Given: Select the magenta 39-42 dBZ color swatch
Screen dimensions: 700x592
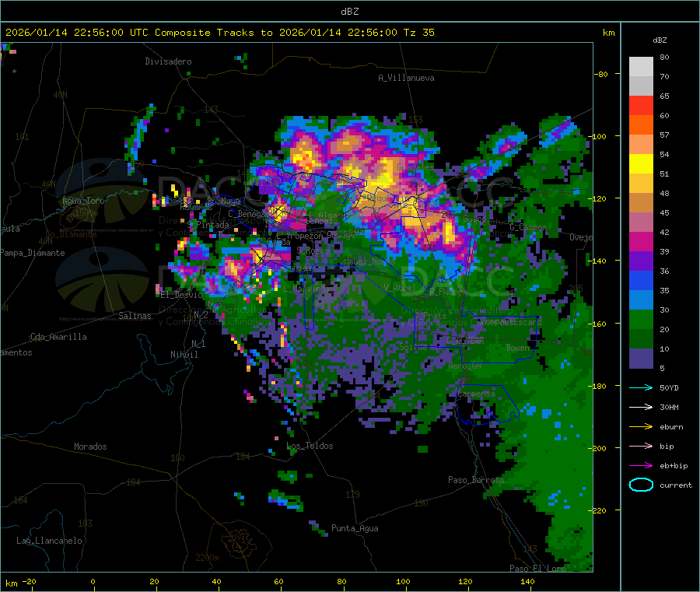Looking at the screenshot, I should pos(641,241).
